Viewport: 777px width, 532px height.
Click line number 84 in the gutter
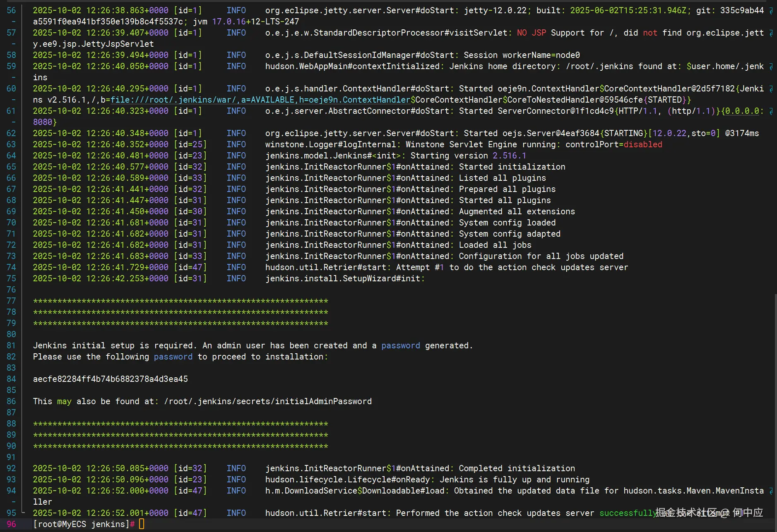(x=11, y=379)
